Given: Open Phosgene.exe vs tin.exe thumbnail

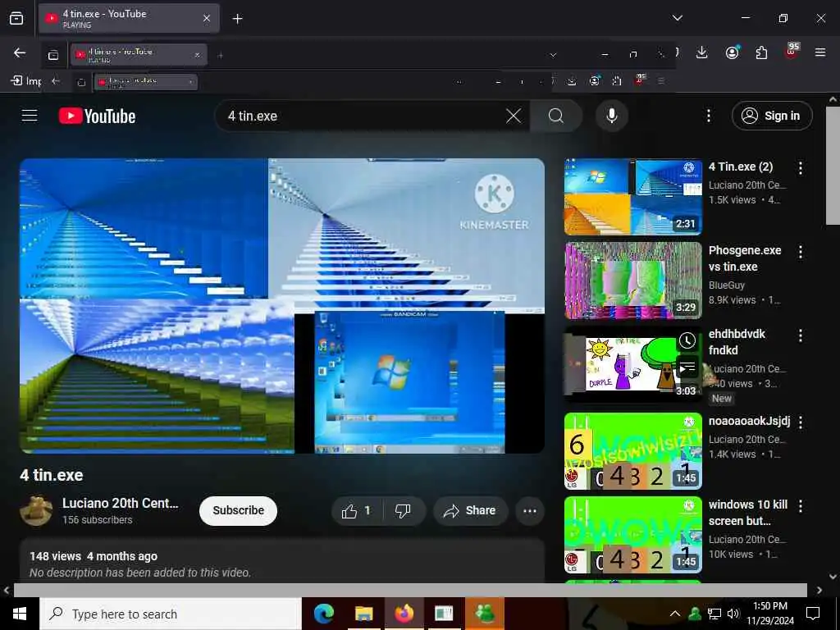Looking at the screenshot, I should 633,281.
